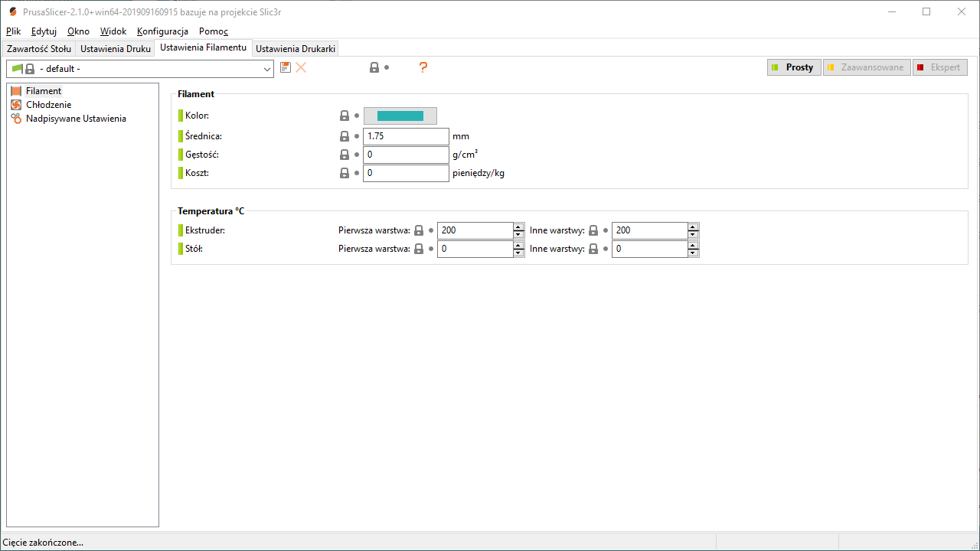The image size is (980, 551).
Task: Switch to Ustawienia Drukarki tab
Action: [x=296, y=48]
